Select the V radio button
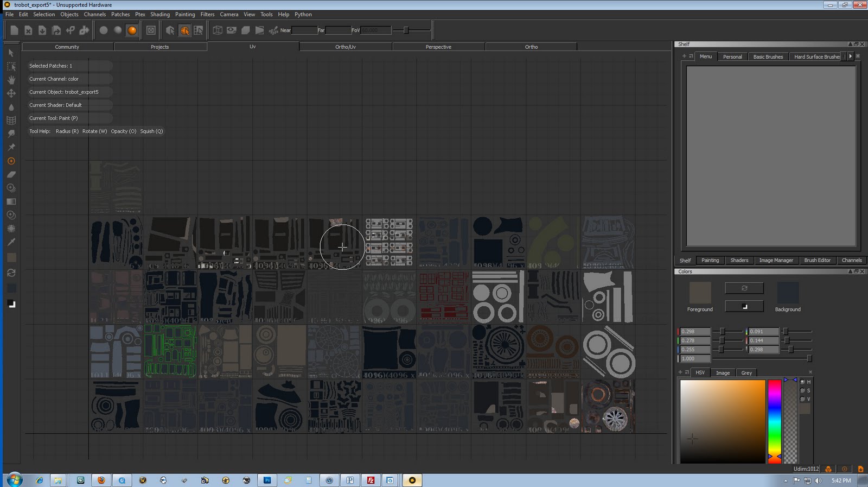The image size is (868, 487). coord(803,399)
